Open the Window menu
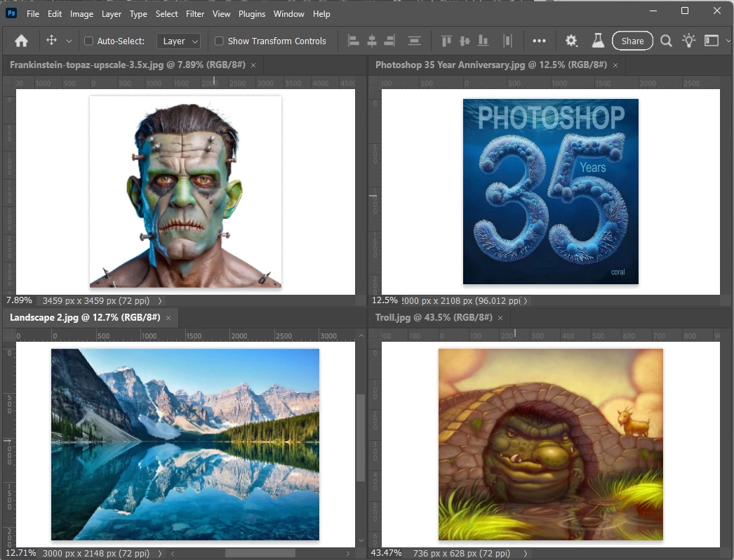 click(x=289, y=14)
